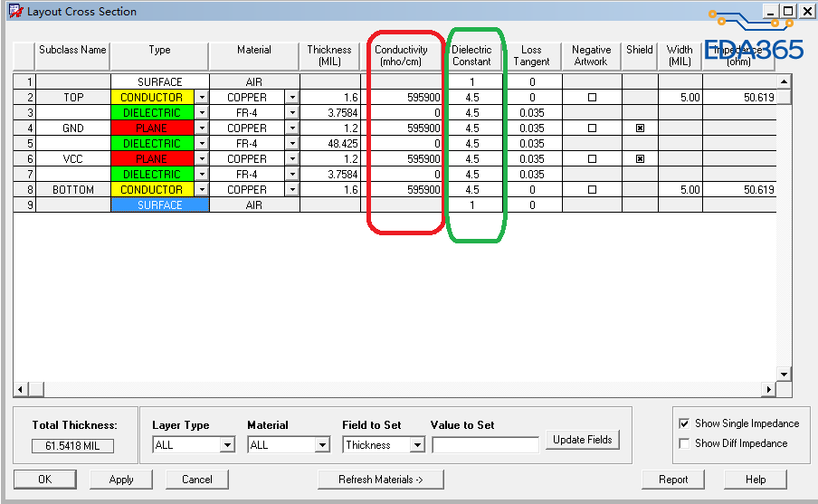Open Type dropdown for VCC plane row

point(202,159)
